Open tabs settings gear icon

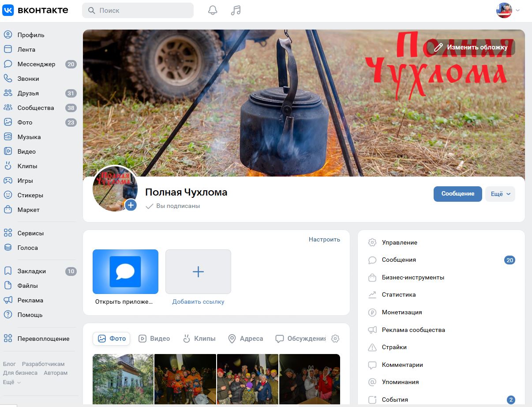point(335,339)
